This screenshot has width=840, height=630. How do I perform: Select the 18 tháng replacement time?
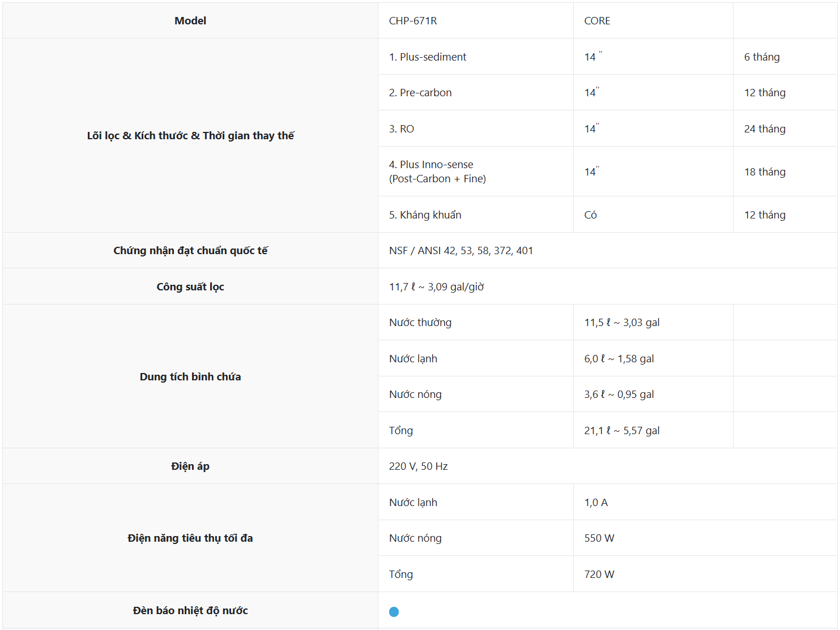click(765, 172)
